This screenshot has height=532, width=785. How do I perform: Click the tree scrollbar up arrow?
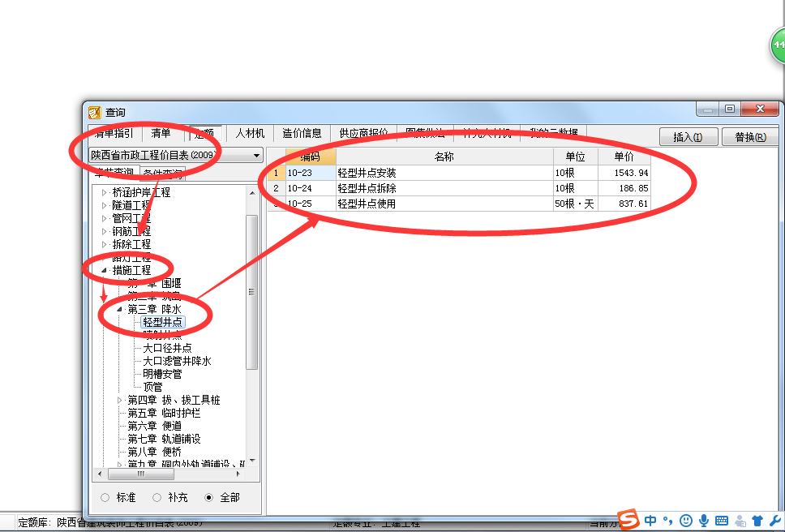[252, 193]
